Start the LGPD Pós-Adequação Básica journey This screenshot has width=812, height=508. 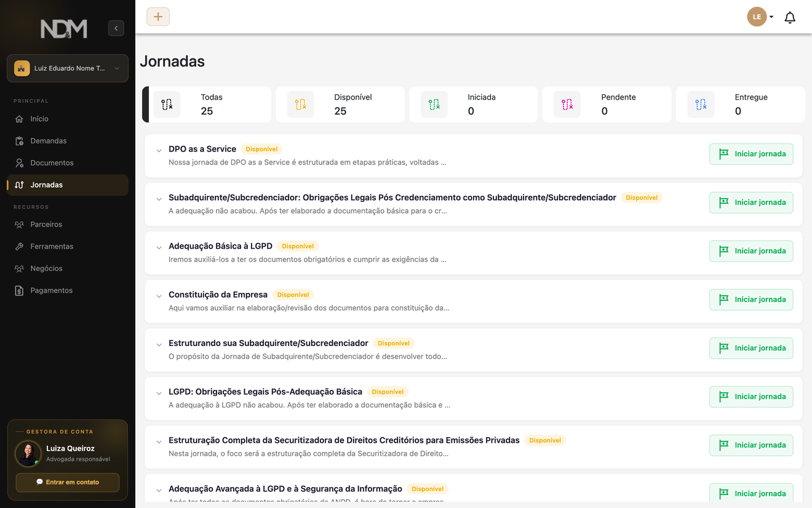[x=751, y=397]
